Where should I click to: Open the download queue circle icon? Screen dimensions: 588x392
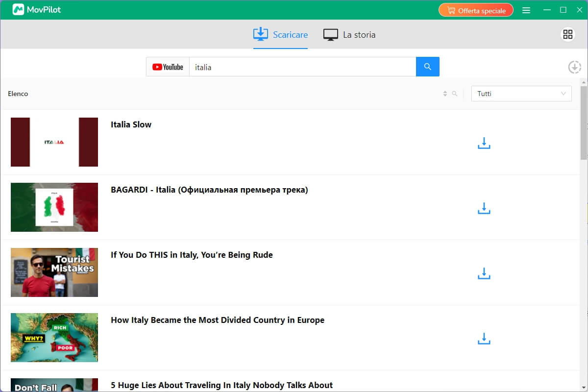[574, 67]
